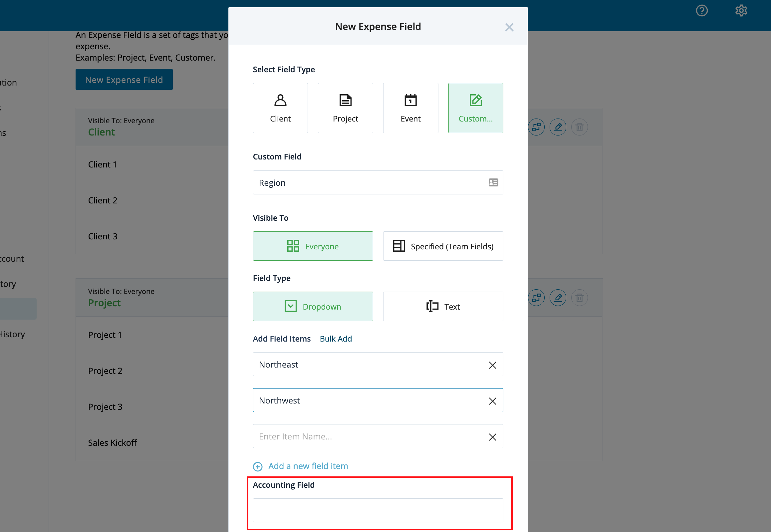Viewport: 771px width, 532px height.
Task: Click the delete trash icon on Client row
Action: pos(580,127)
